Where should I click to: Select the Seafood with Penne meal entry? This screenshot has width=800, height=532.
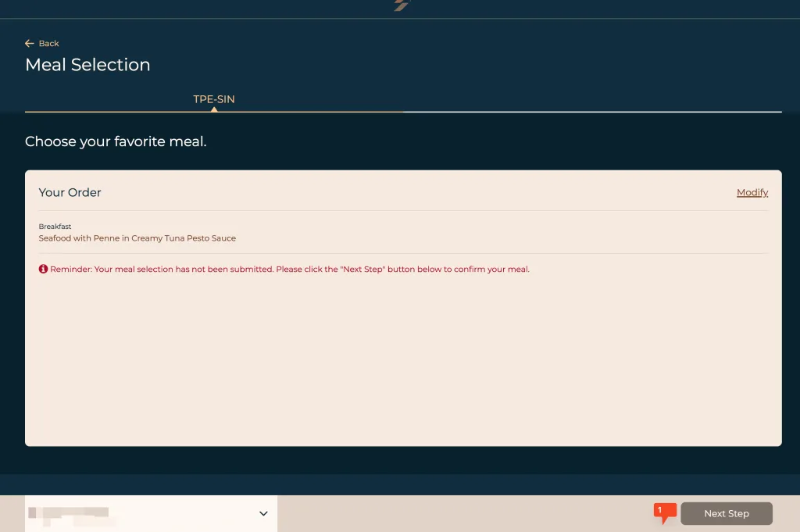coord(137,238)
